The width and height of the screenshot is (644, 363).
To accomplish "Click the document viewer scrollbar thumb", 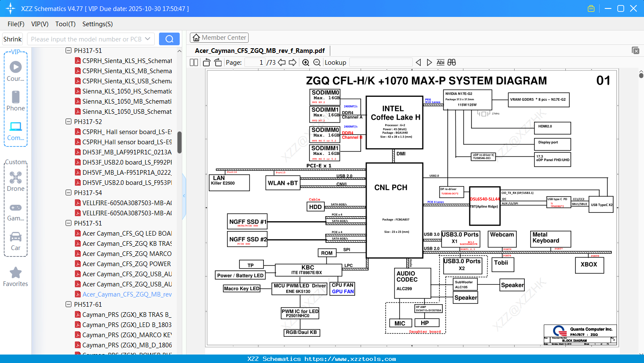I will tap(641, 75).
